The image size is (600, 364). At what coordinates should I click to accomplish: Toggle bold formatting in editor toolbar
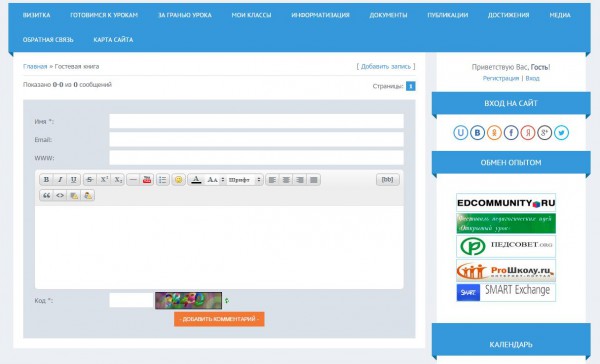pos(46,180)
